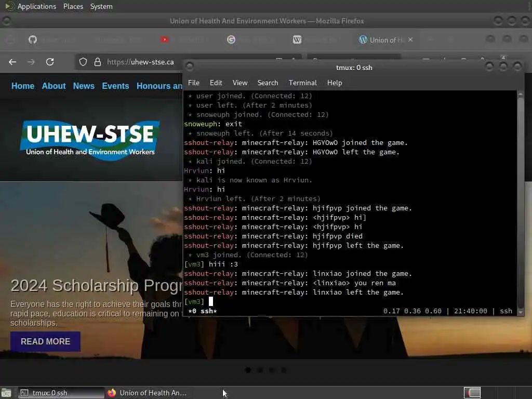
Task: Open the terminal View menu
Action: (x=240, y=83)
